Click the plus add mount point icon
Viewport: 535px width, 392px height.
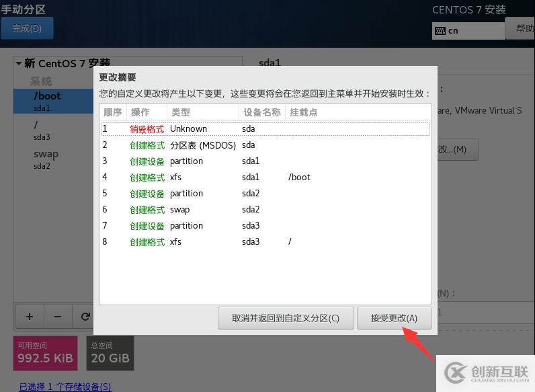(x=30, y=317)
